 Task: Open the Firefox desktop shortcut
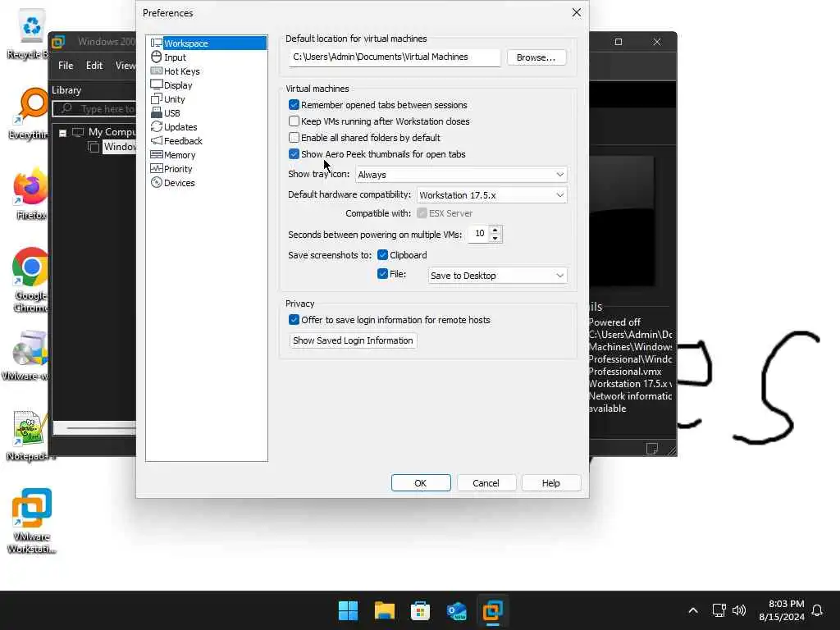tap(30, 194)
